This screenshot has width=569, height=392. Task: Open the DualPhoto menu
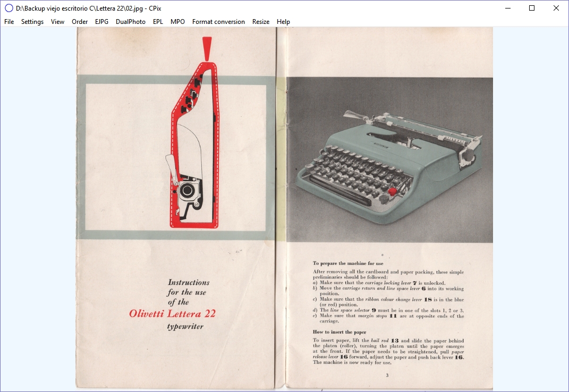(131, 22)
